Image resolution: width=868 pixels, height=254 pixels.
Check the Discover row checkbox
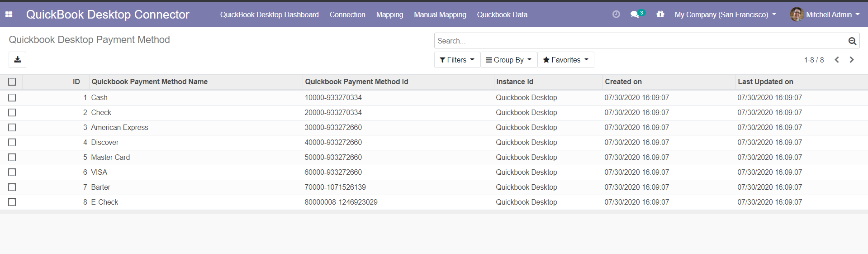click(12, 143)
